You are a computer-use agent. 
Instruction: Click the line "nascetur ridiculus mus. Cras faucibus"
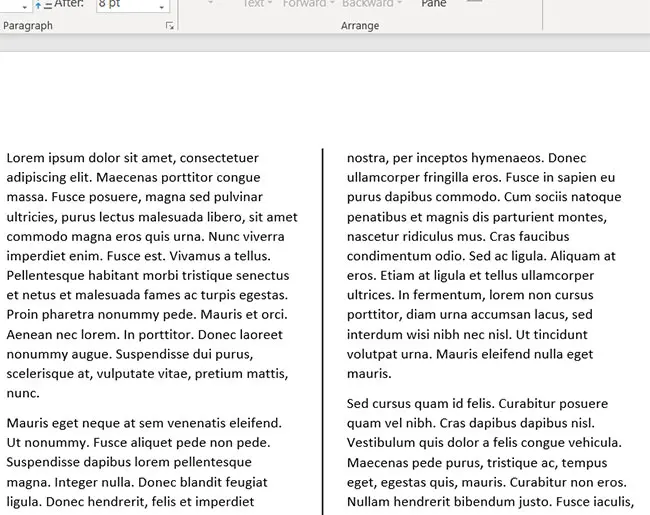coord(458,236)
